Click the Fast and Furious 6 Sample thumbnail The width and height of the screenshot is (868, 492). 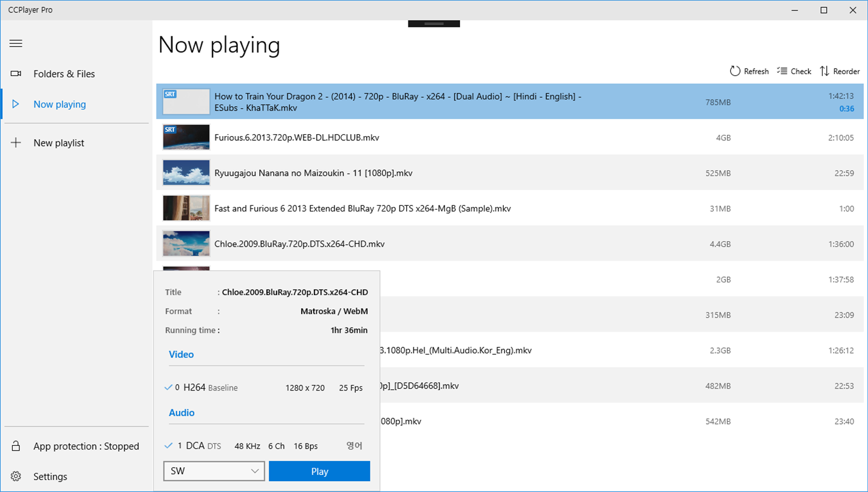(x=186, y=208)
